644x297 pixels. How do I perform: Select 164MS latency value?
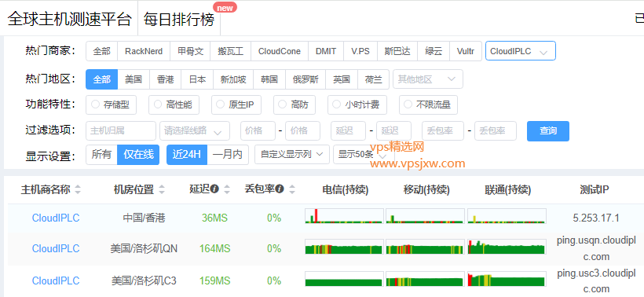click(215, 248)
